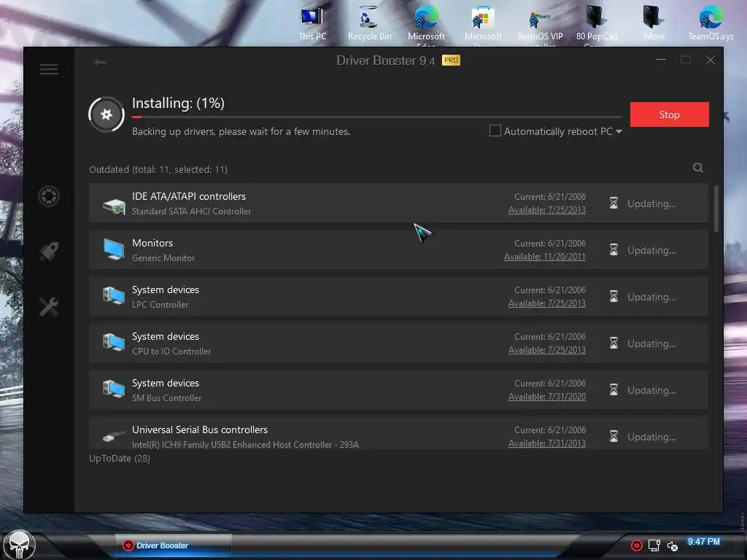Enable Automatically reboot PC checkbox
This screenshot has width=747, height=560.
coord(495,131)
